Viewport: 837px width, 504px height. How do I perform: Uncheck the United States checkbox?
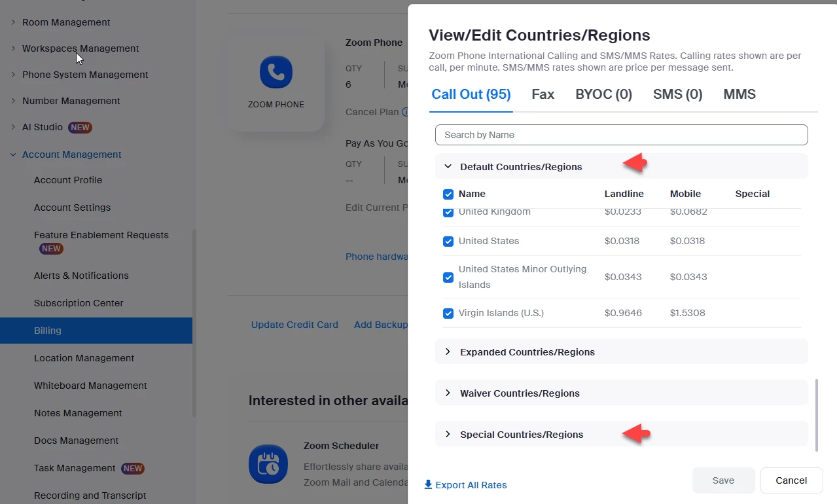point(448,242)
